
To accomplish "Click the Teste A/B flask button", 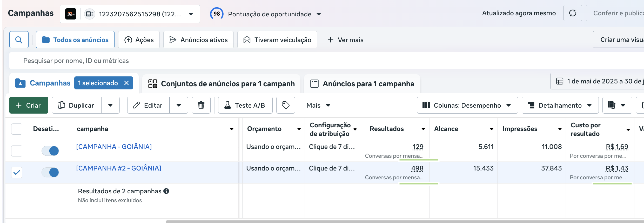I will 245,105.
